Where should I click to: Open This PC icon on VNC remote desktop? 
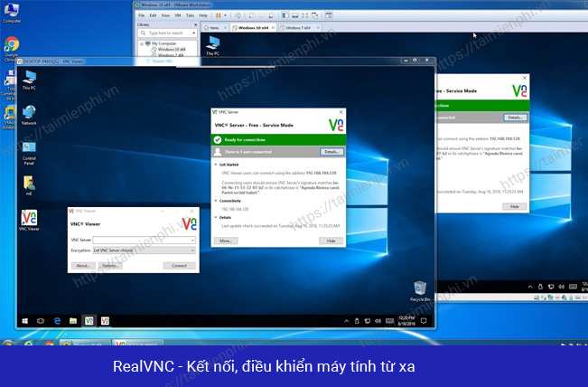tap(29, 80)
